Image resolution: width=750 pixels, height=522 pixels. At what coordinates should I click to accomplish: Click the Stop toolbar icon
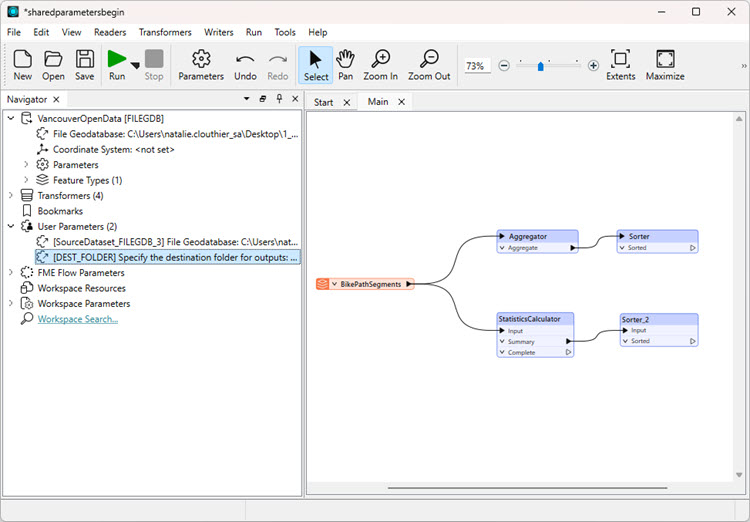pyautogui.click(x=154, y=65)
